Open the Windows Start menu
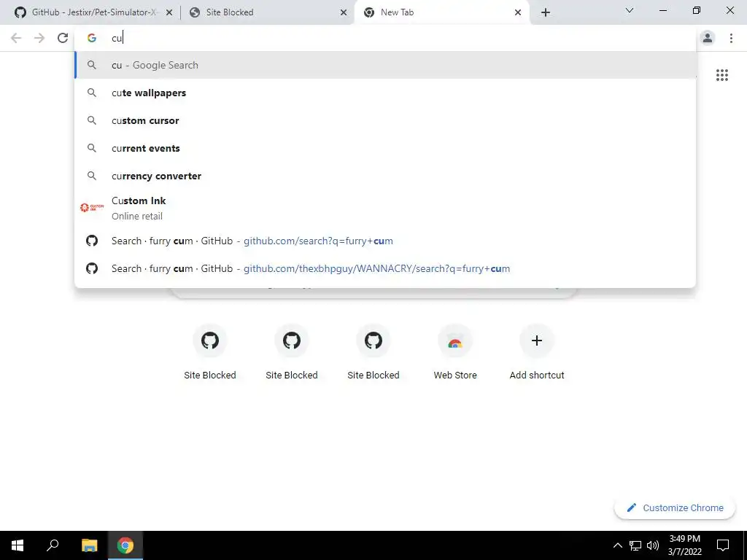 (x=18, y=545)
